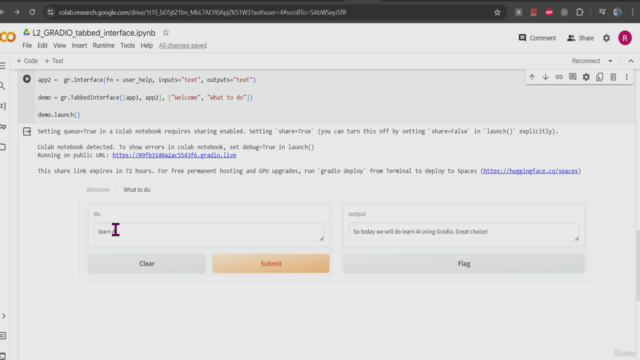Add a new Text cell

[54, 61]
